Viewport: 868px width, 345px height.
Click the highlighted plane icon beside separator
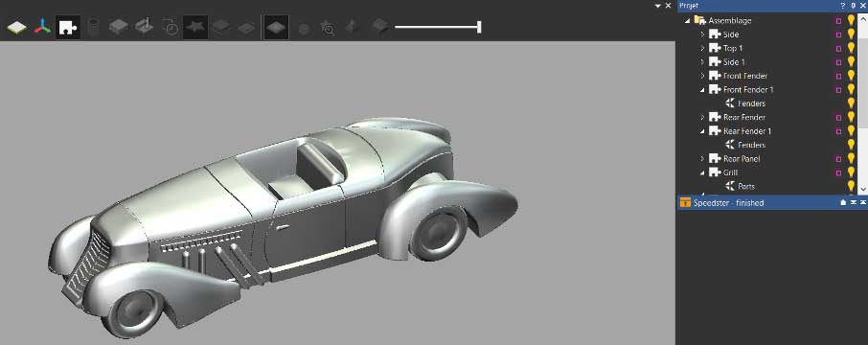[276, 27]
